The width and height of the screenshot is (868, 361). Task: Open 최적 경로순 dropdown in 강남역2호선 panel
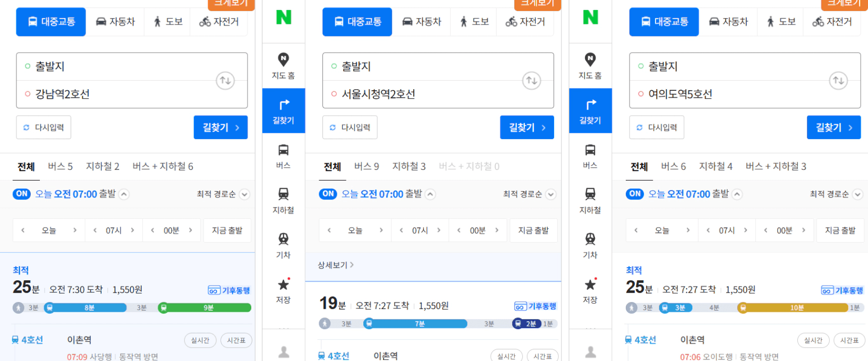223,194
